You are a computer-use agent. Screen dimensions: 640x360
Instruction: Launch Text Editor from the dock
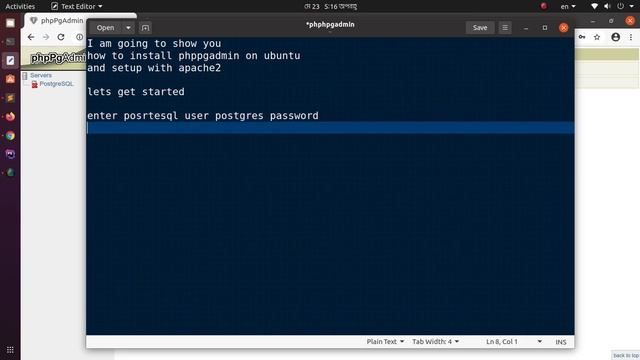coord(10,60)
